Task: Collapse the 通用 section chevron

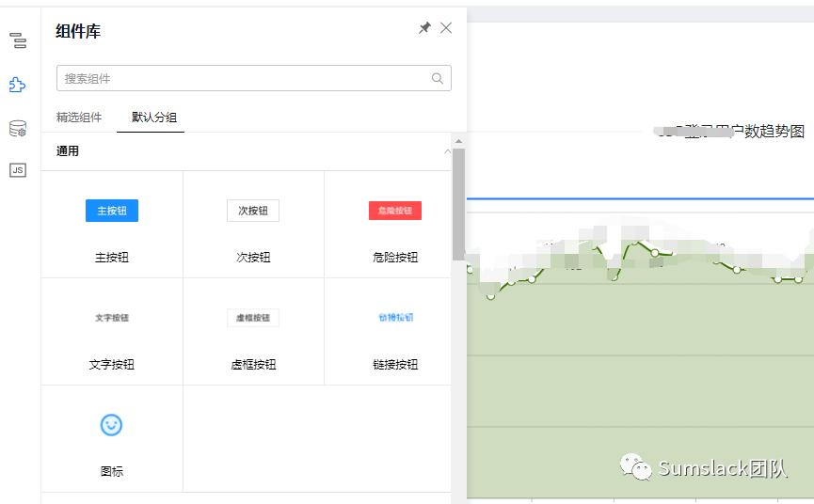Action: tap(447, 151)
